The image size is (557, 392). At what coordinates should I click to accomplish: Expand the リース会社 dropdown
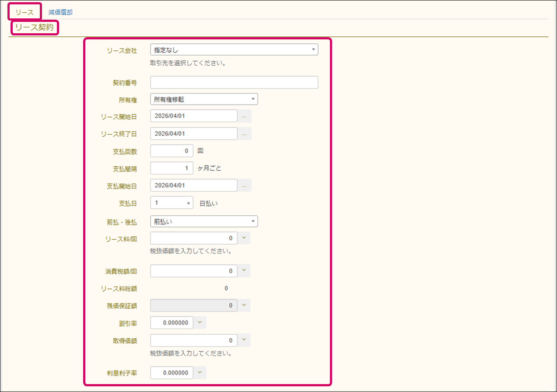(234, 50)
